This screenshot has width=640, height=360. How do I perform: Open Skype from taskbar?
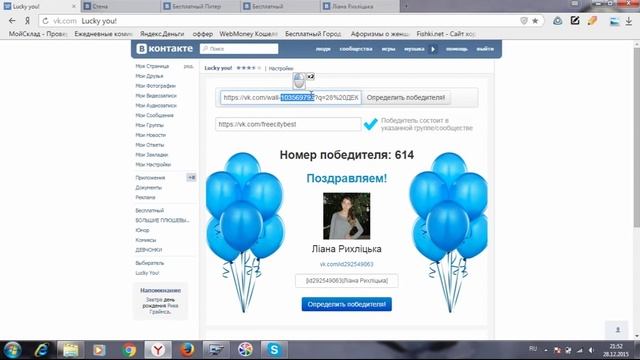click(274, 350)
